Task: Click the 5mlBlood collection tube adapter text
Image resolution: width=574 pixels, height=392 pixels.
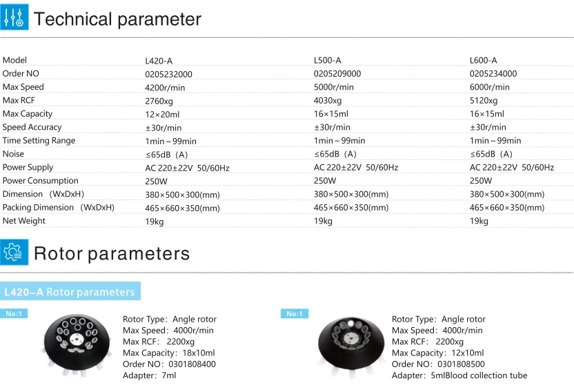Action: (x=479, y=375)
